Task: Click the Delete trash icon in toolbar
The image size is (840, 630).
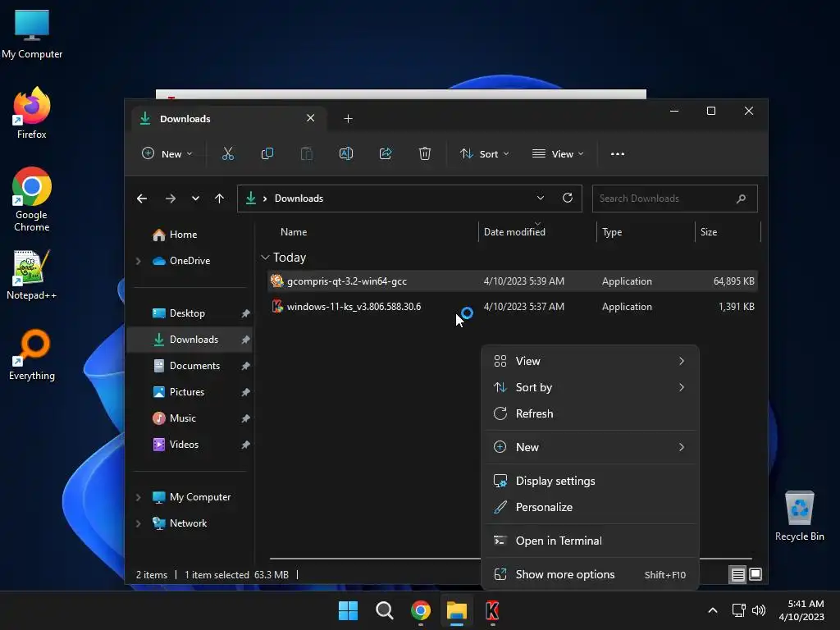Action: pos(425,153)
